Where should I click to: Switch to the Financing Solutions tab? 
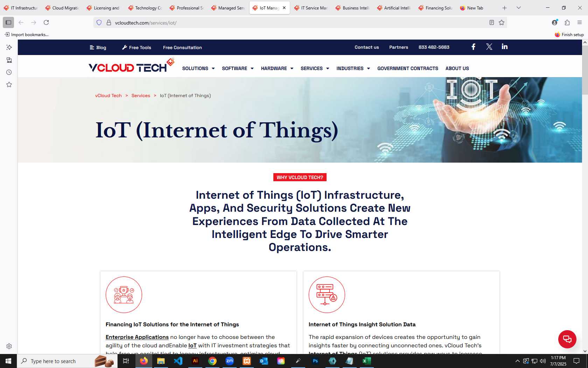pos(436,8)
